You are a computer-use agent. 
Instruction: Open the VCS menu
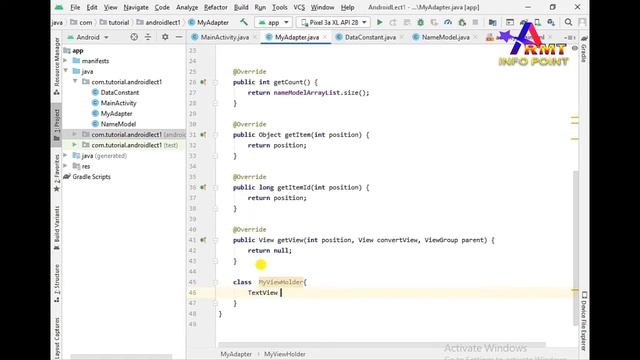(x=299, y=7)
